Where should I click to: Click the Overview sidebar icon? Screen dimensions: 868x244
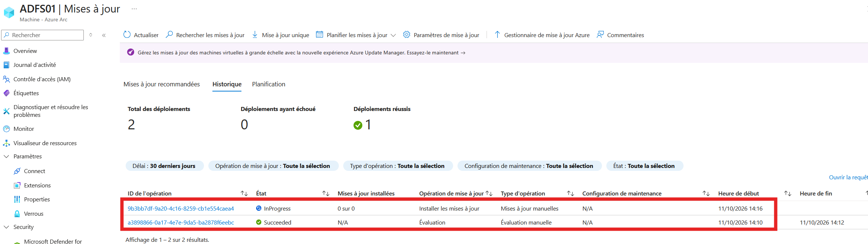6,51
